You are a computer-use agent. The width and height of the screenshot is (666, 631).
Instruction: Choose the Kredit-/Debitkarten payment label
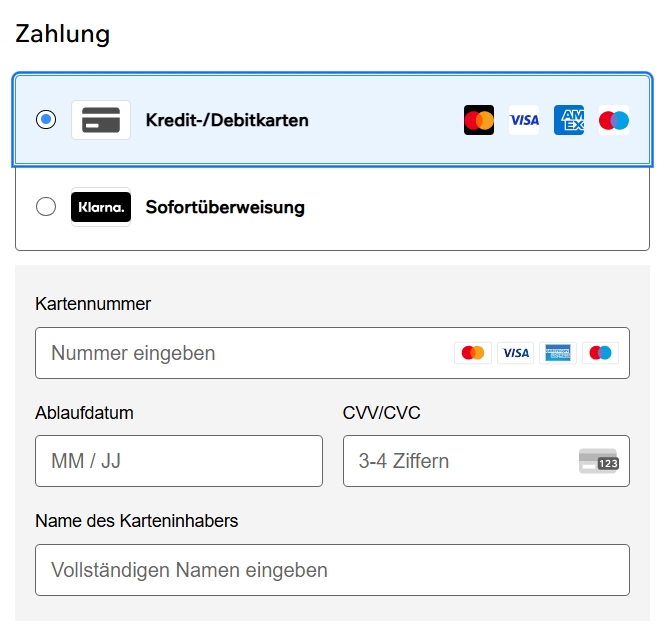point(227,120)
